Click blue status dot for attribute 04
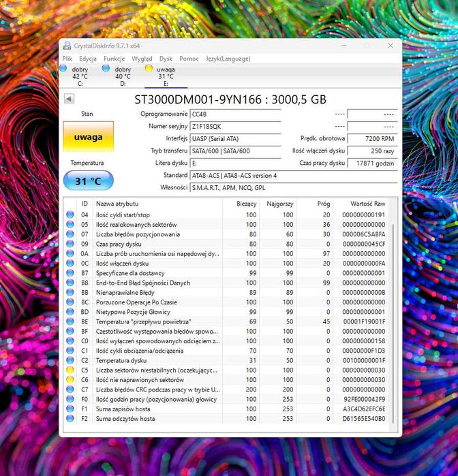The width and height of the screenshot is (458, 476). (x=70, y=215)
